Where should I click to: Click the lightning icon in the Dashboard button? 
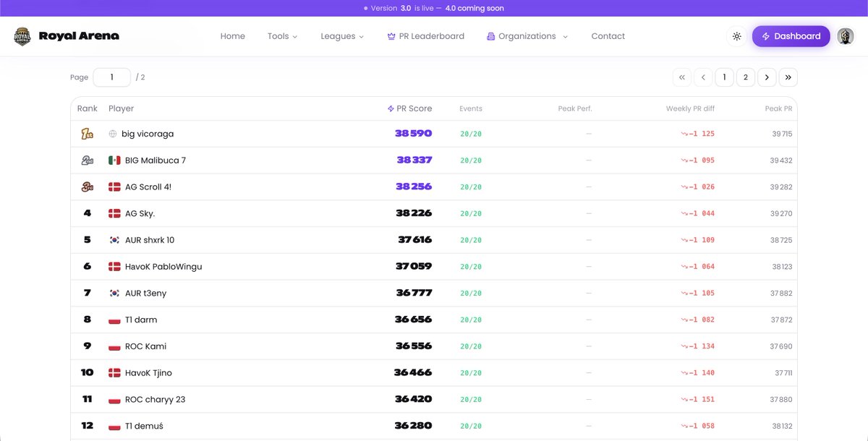coord(766,36)
